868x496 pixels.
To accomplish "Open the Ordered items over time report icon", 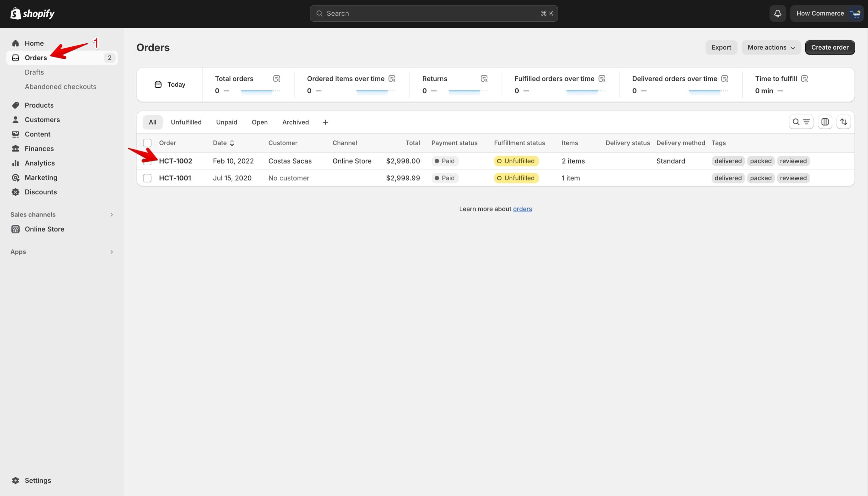I will tap(392, 79).
